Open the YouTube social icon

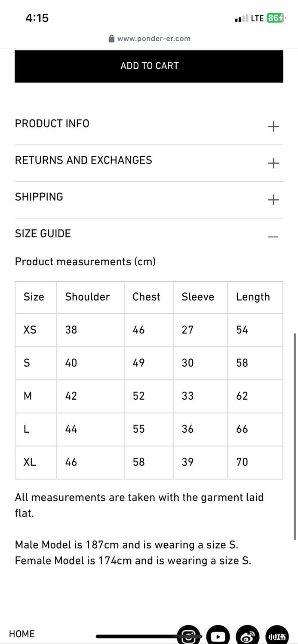pos(218,635)
